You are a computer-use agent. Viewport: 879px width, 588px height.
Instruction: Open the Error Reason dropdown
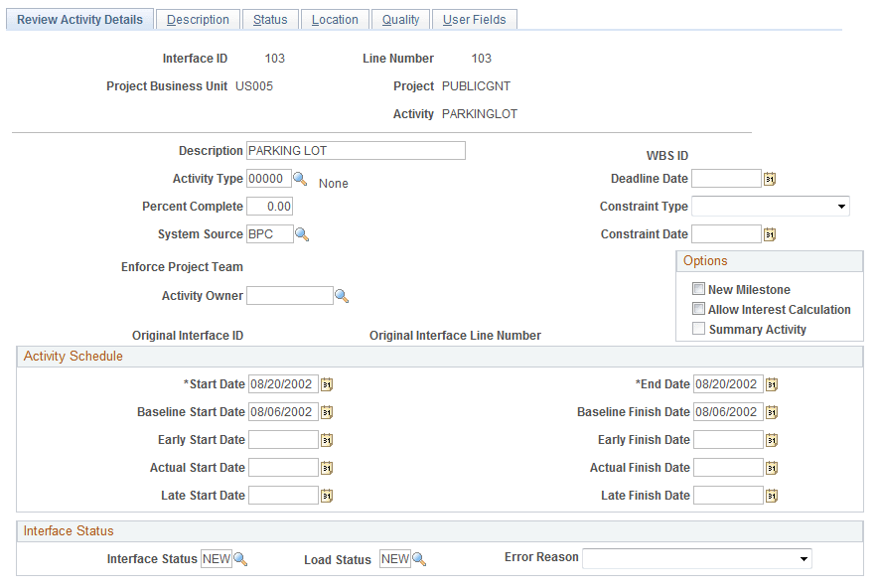(805, 558)
